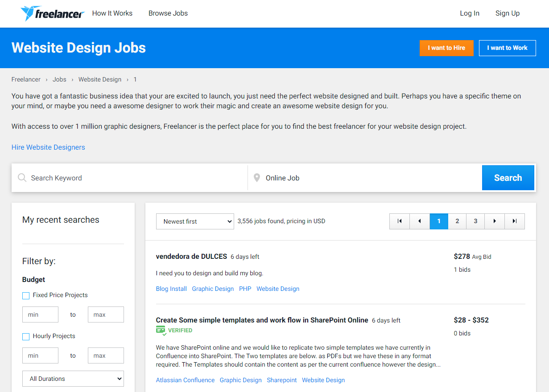This screenshot has height=392, width=549.
Task: Click the blue Search button
Action: 508,178
